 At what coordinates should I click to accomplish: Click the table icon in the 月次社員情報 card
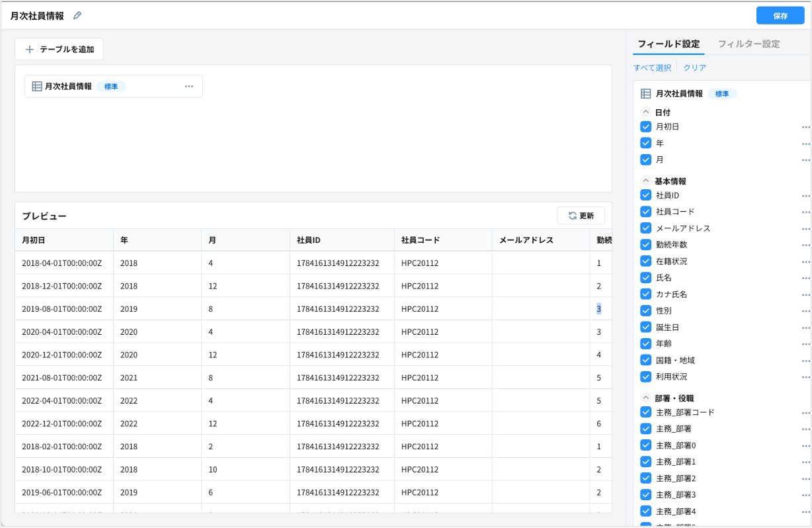[37, 86]
